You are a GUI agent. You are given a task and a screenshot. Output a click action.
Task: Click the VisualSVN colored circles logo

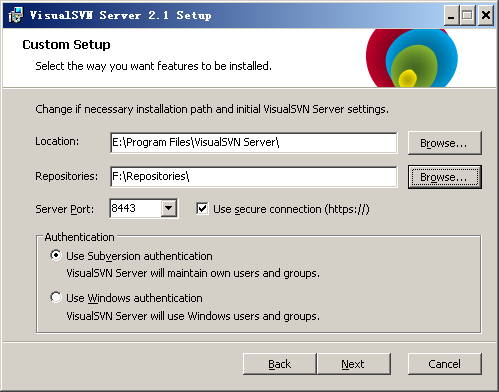tap(412, 58)
